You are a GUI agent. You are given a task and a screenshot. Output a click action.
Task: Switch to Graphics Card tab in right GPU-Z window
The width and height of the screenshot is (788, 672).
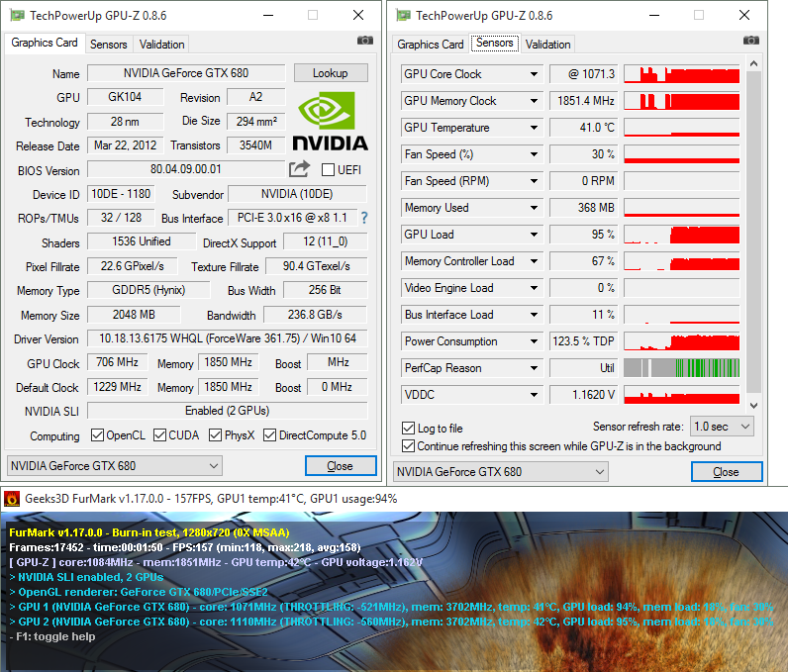[431, 45]
